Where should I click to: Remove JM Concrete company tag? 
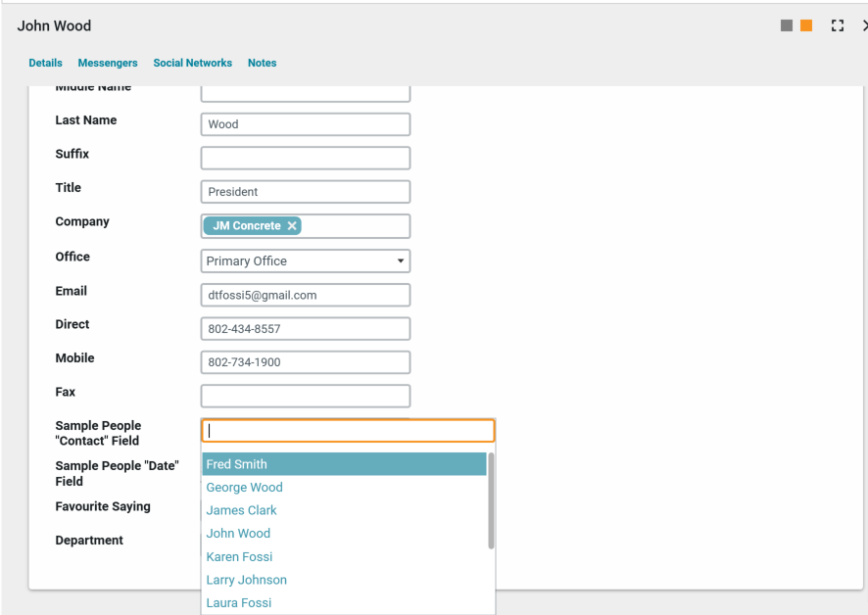tap(292, 226)
